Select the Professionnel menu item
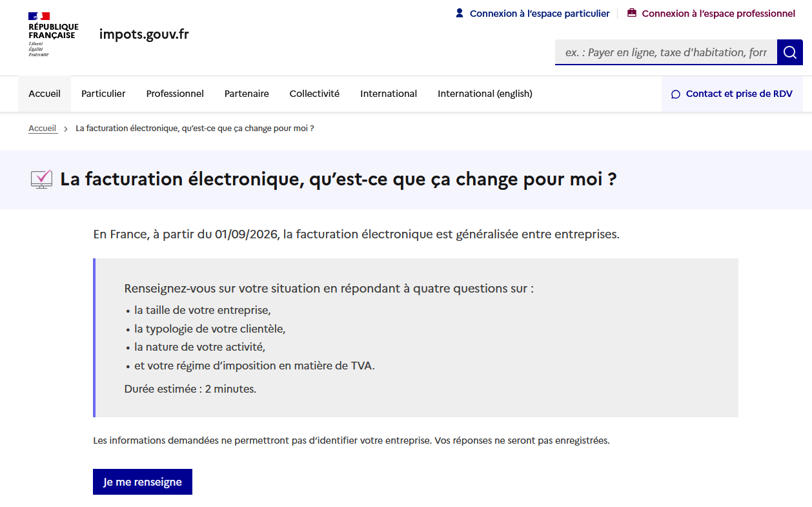The width and height of the screenshot is (812, 507). pos(175,94)
